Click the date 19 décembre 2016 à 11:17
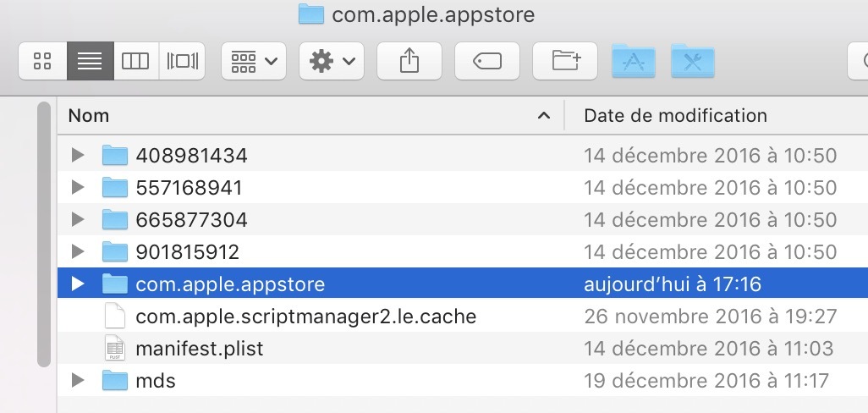868x413 pixels. [706, 381]
